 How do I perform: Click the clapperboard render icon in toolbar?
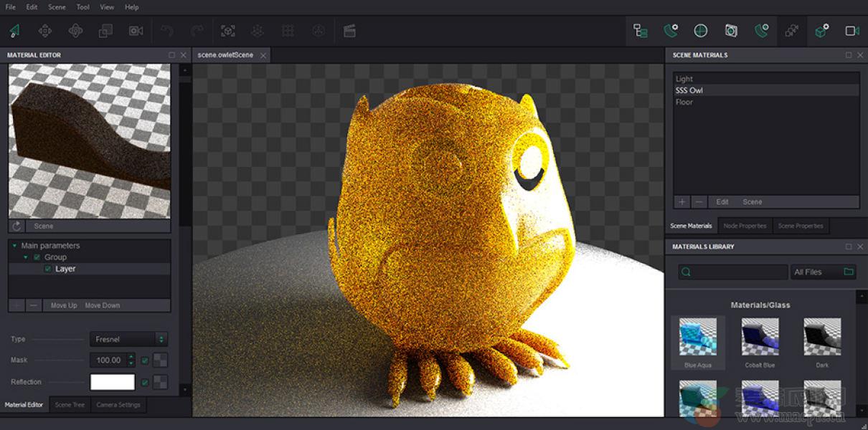pyautogui.click(x=349, y=31)
